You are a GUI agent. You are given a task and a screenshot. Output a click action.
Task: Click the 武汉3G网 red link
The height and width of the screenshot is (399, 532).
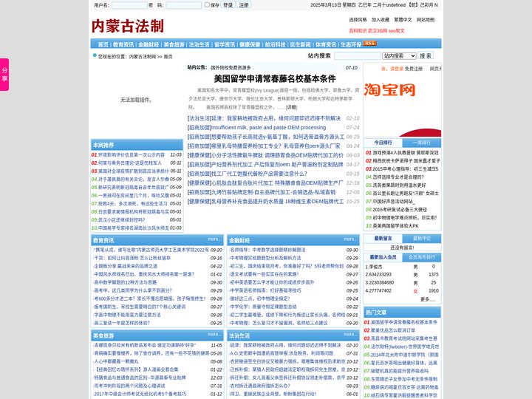pos(378,31)
